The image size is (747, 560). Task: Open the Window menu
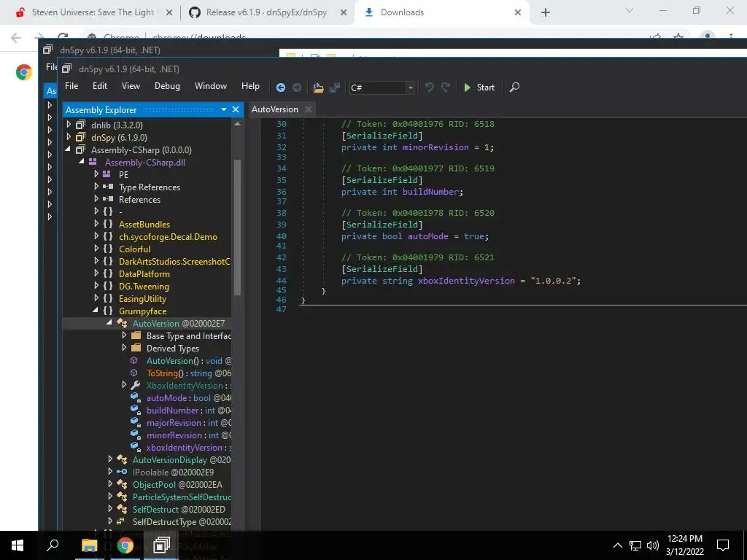click(x=211, y=86)
